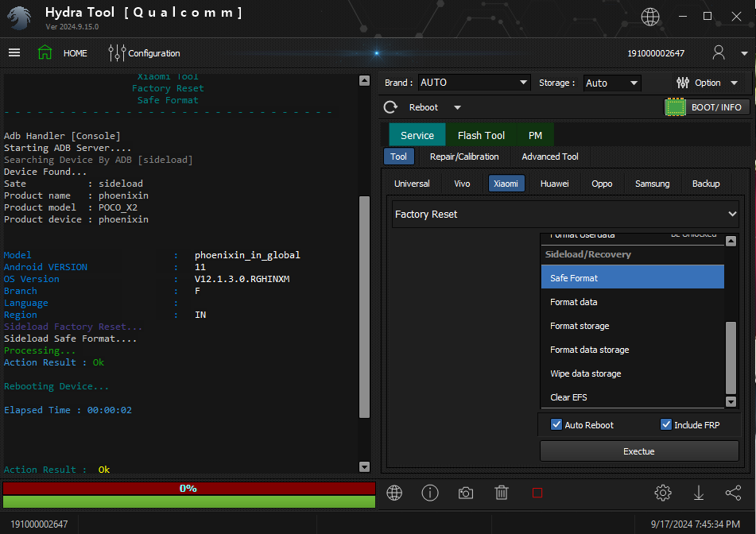Click the console log scrollbar thumb

pos(365,307)
